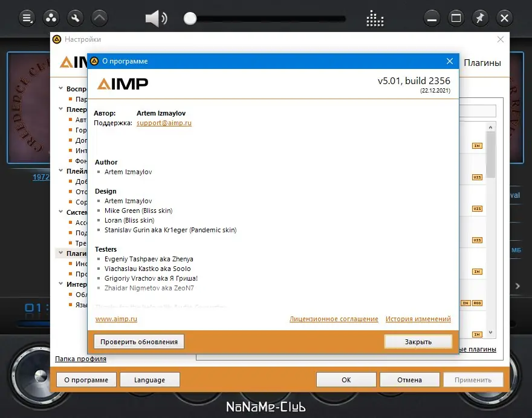
Task: Click Evgeniy Tashpaev aka Zhenya entry
Action: point(149,259)
